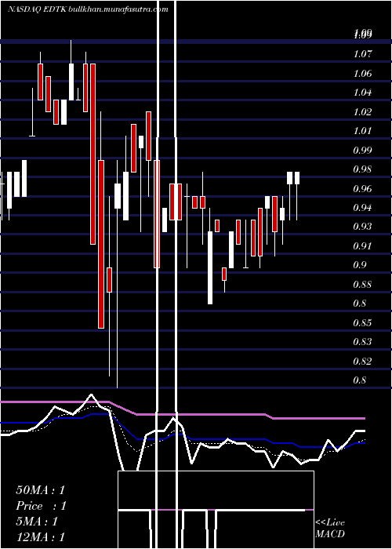Select the 1.06 price level label
The image size is (392, 549).
(362, 74)
